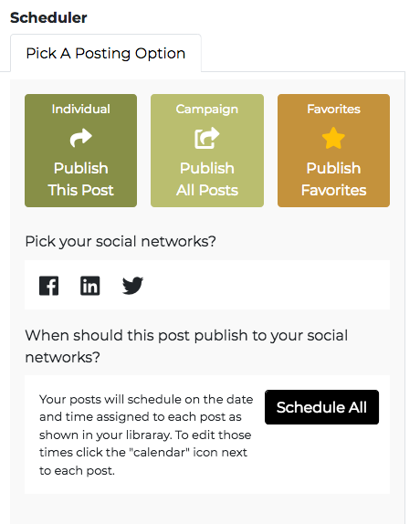Click the Scheduler heading
Image resolution: width=420 pixels, height=524 pixels.
pos(48,17)
